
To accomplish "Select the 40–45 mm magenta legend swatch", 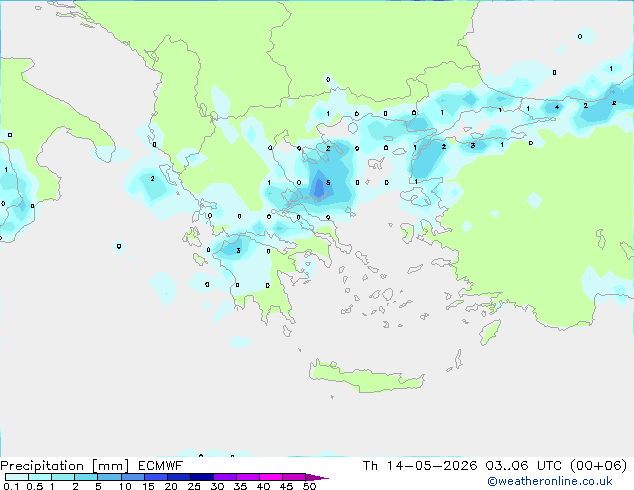I will (x=271, y=477).
